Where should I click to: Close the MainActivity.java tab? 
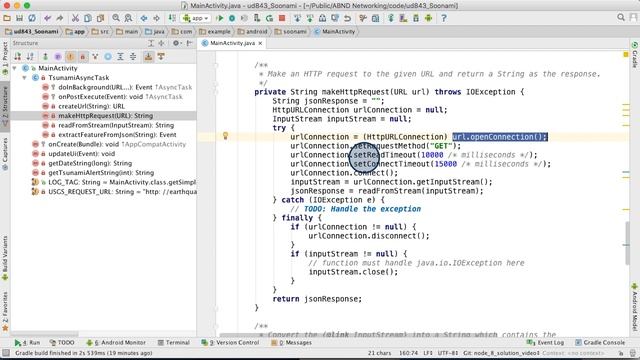pyautogui.click(x=260, y=43)
